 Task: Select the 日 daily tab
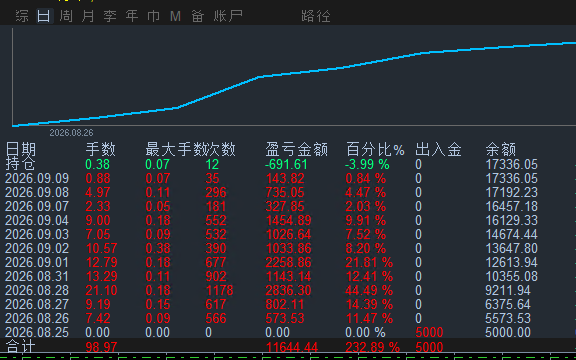(x=44, y=16)
